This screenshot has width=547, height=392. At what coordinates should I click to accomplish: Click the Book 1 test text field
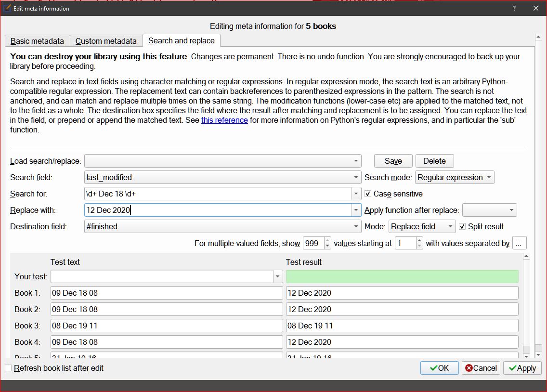click(167, 293)
